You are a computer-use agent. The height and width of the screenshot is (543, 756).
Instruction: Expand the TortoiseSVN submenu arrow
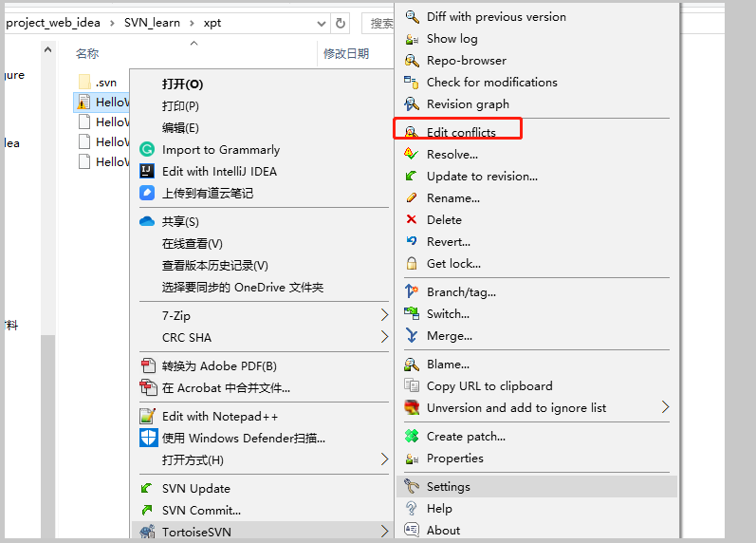[x=384, y=532]
